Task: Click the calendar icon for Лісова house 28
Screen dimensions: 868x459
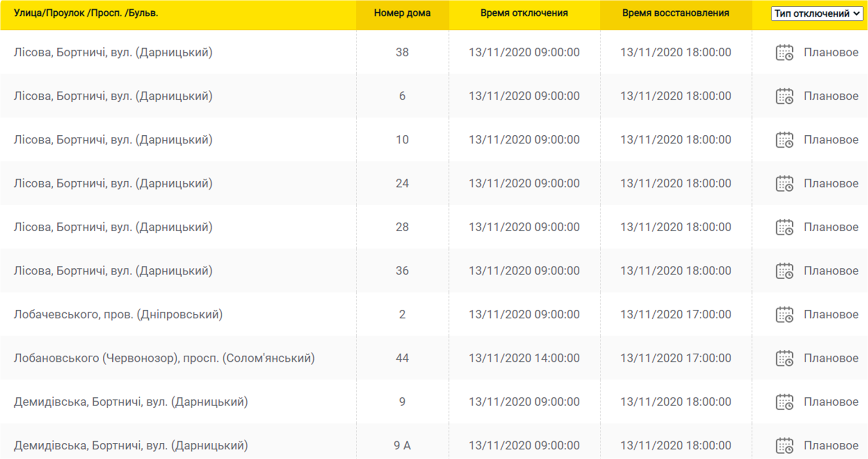Action: (x=784, y=228)
